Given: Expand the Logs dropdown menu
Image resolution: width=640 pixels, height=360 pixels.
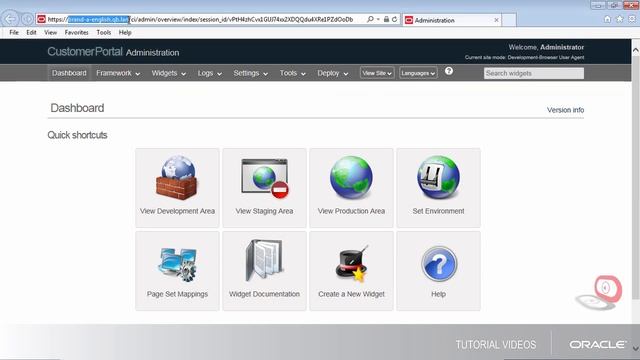Looking at the screenshot, I should [x=209, y=73].
